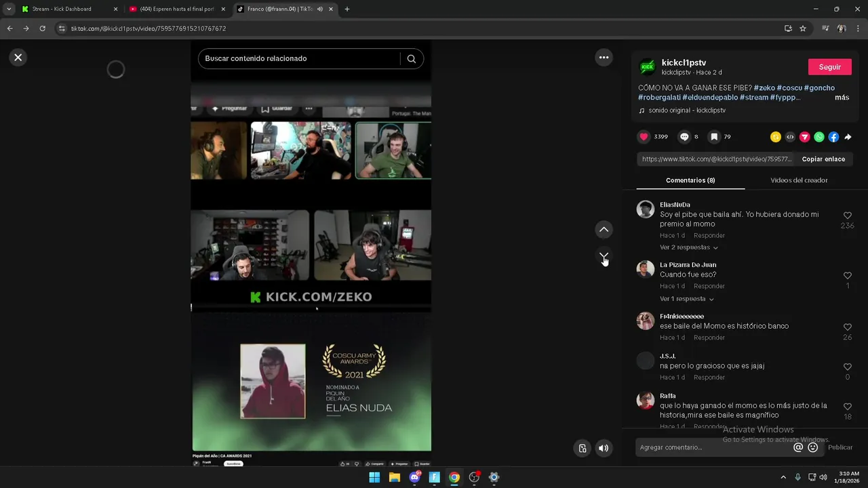Like the video with the heart icon

(x=644, y=137)
